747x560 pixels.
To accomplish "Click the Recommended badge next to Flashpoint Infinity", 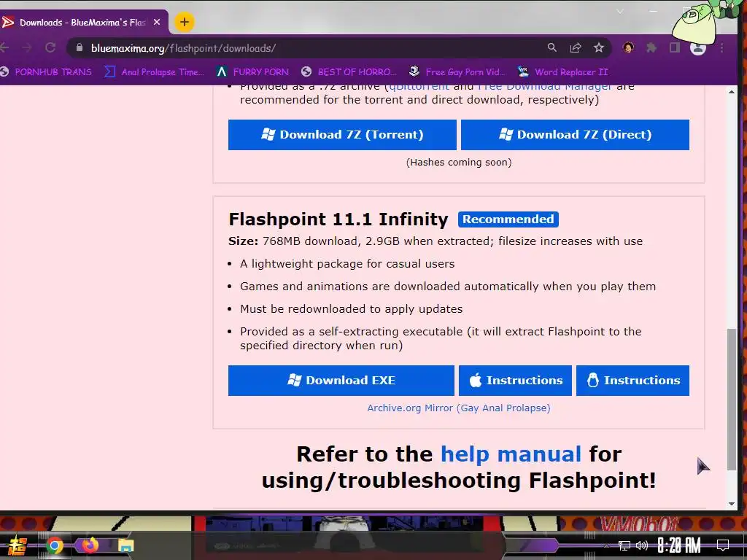I will point(508,219).
